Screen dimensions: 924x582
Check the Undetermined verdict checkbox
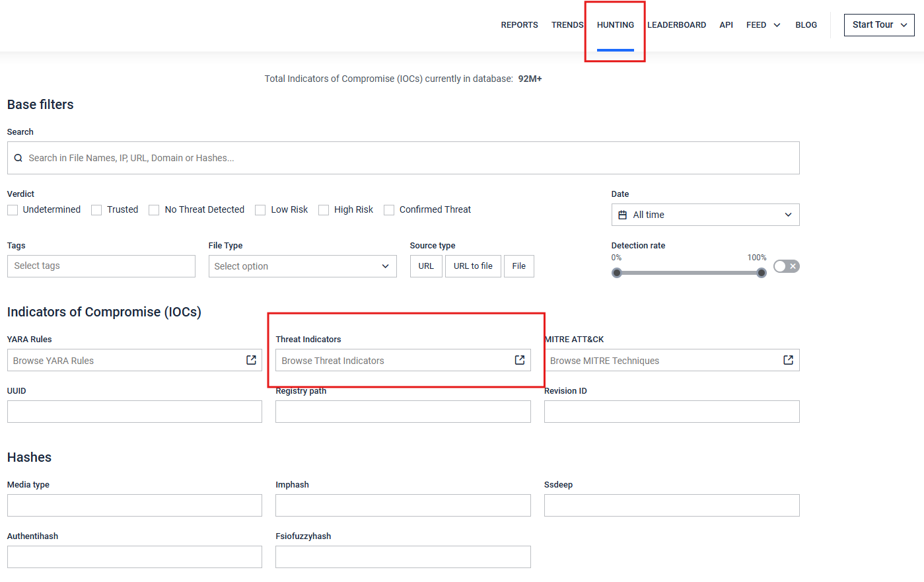pyautogui.click(x=13, y=210)
